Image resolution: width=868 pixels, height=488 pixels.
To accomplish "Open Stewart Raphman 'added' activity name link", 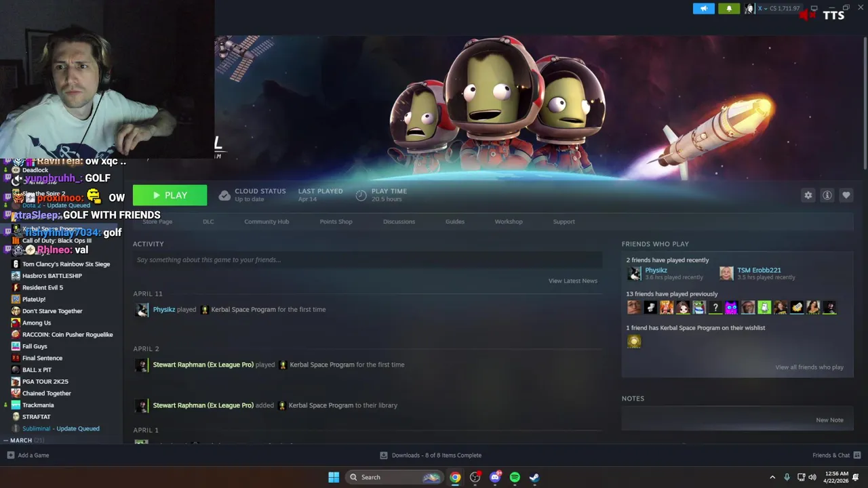I will 203,405.
